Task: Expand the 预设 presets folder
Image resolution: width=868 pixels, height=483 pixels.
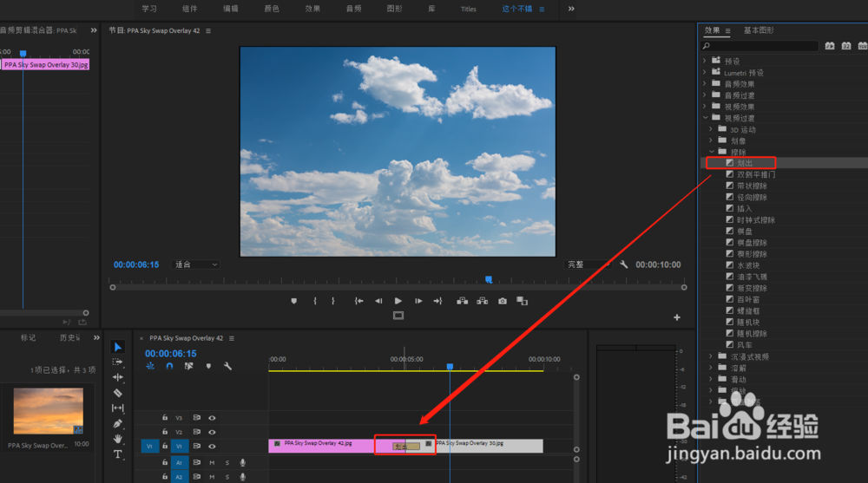Action: (705, 61)
